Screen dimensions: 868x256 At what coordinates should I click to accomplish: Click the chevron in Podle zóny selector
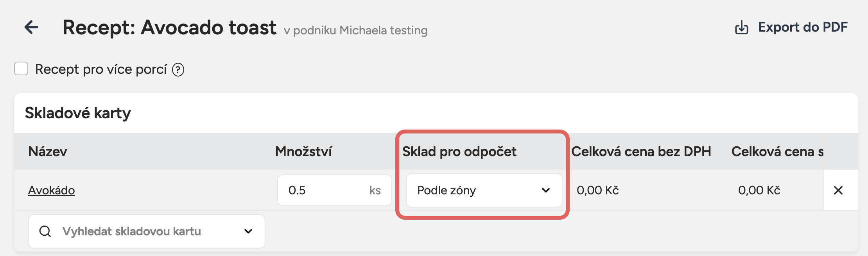[546, 190]
